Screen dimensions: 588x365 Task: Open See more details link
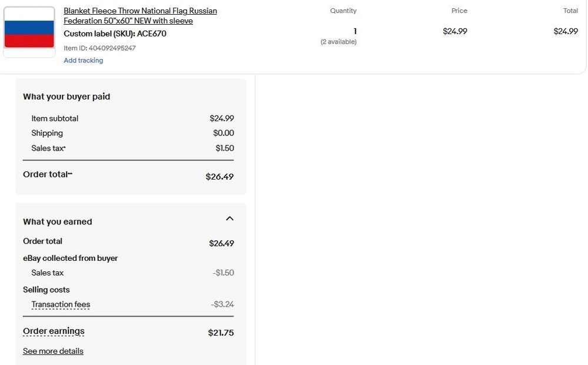[53, 351]
